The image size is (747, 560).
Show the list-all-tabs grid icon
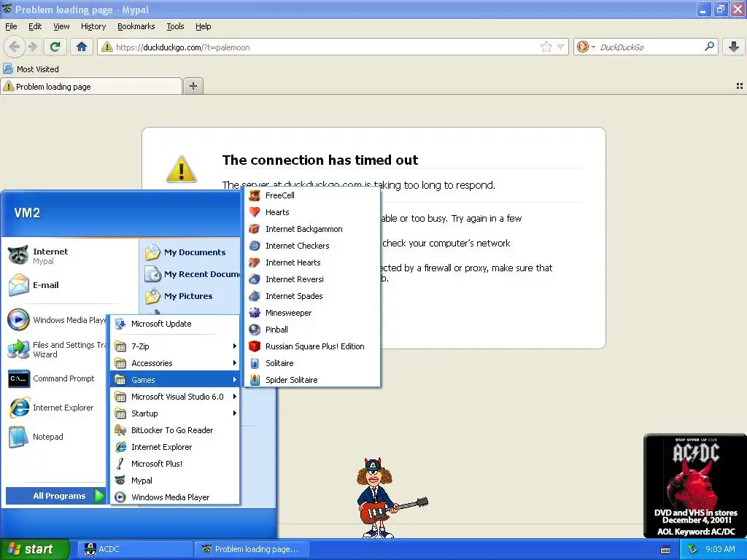[x=740, y=86]
